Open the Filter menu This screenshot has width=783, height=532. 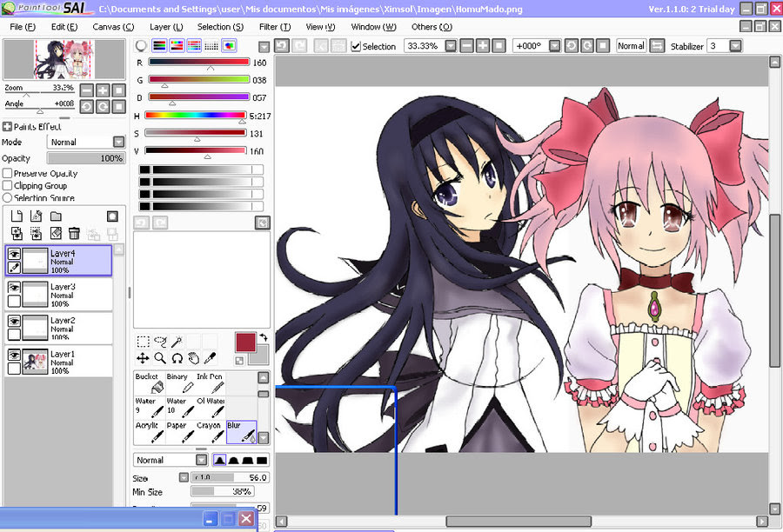coord(275,26)
